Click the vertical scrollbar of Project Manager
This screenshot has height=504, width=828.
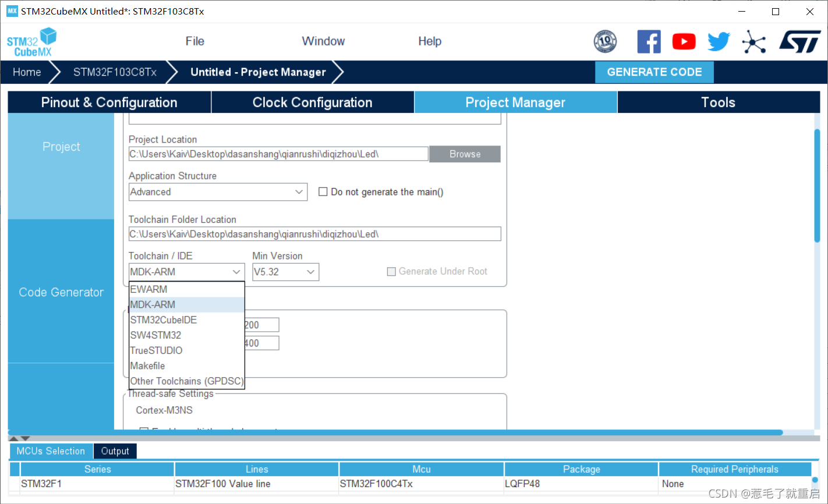pyautogui.click(x=817, y=185)
